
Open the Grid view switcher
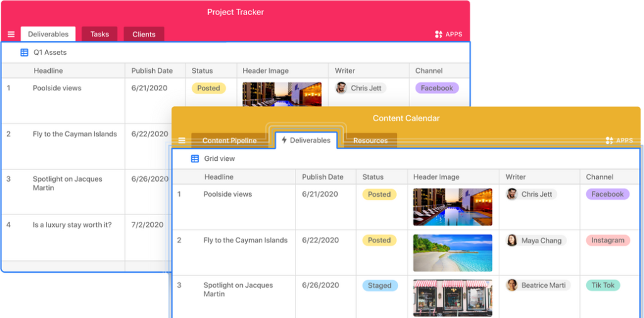coord(213,158)
